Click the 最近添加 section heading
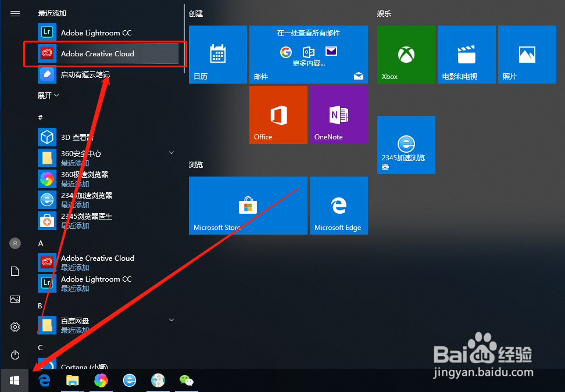The height and width of the screenshot is (392, 565). 52,13
